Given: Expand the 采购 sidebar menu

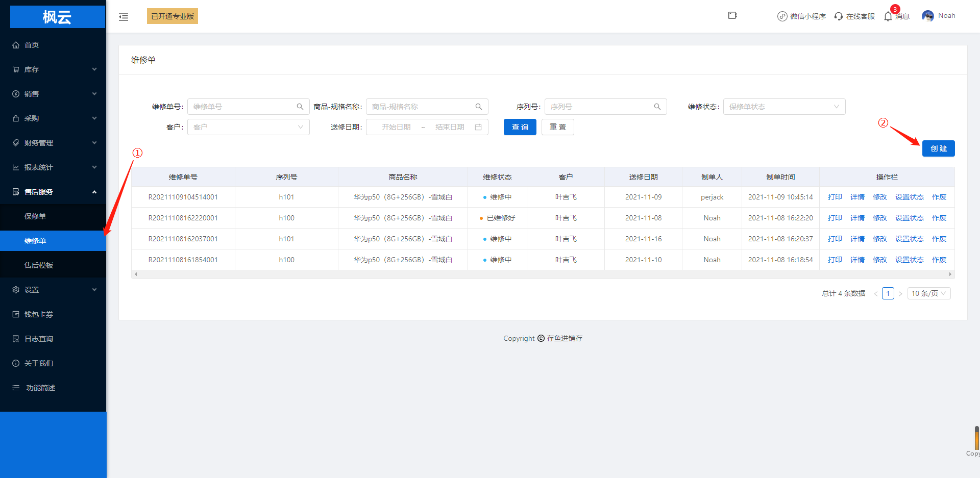Looking at the screenshot, I should [53, 118].
